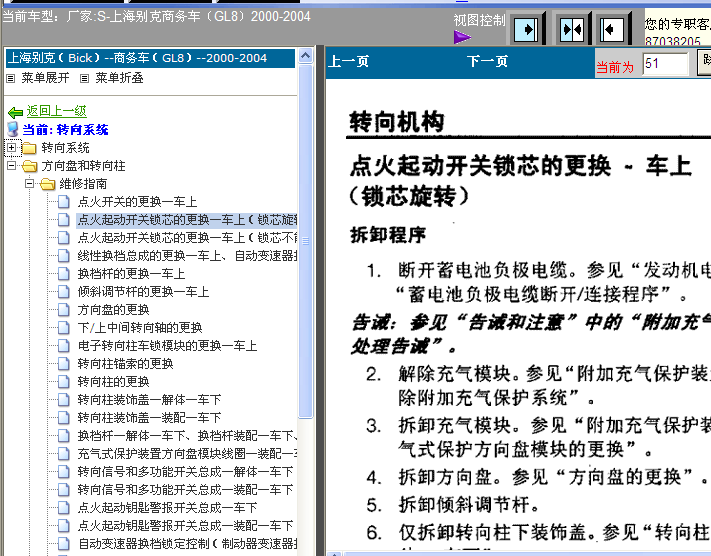Click 菜单折叠 to collapse menu
This screenshot has height=556, width=711.
point(119,78)
